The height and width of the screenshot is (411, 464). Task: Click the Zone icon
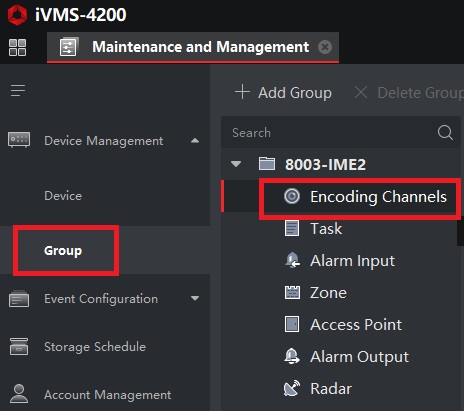(x=292, y=292)
